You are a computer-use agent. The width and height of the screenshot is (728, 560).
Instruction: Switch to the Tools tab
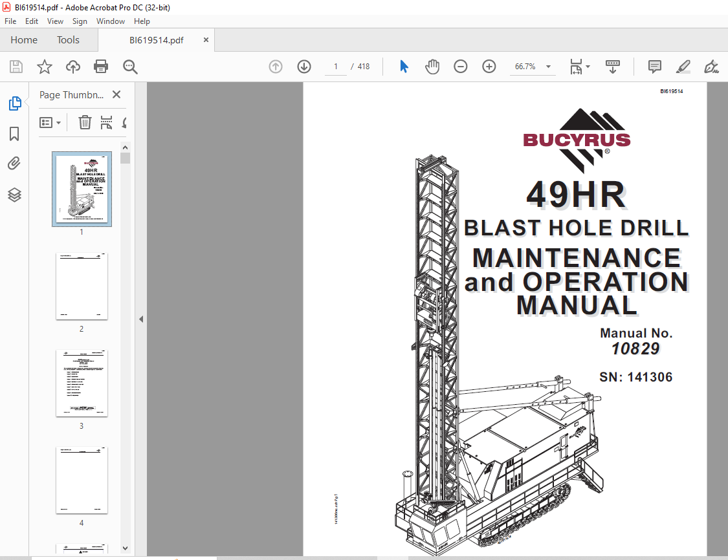pyautogui.click(x=68, y=40)
